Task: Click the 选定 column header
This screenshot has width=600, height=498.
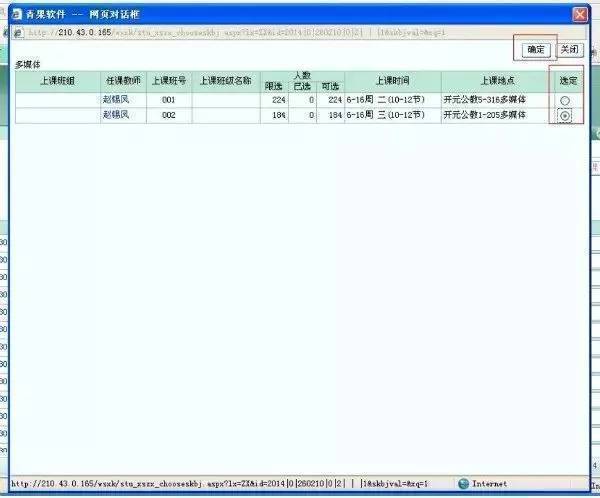Action: point(568,81)
